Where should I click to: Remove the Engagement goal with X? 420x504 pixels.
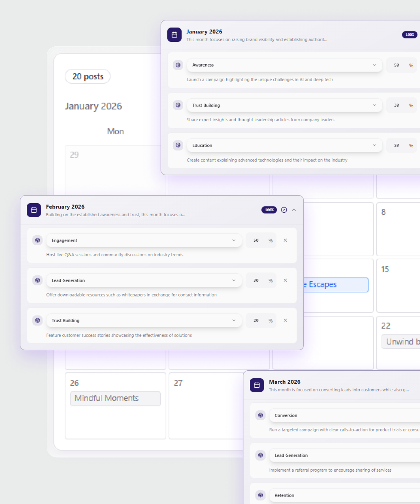pyautogui.click(x=285, y=240)
